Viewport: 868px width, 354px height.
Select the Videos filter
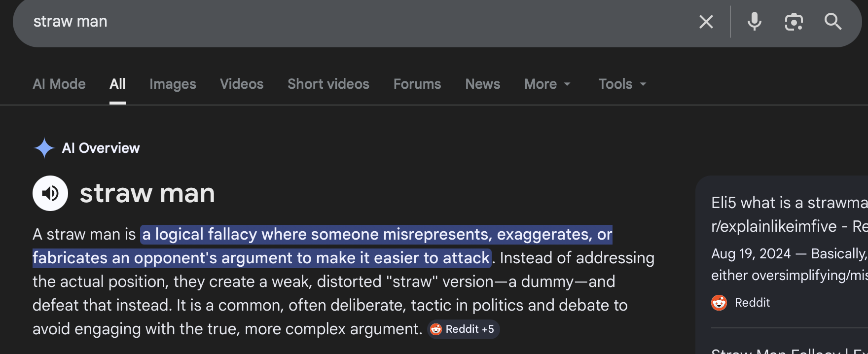tap(241, 84)
